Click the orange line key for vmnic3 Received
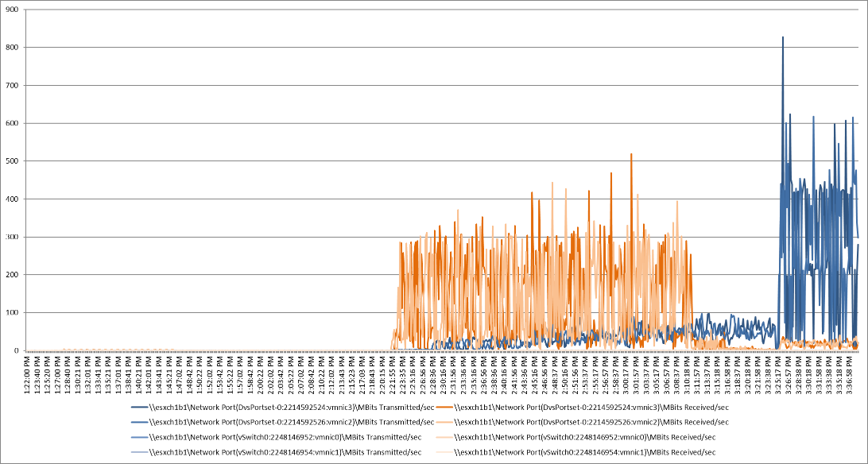The image size is (868, 464). (445, 408)
